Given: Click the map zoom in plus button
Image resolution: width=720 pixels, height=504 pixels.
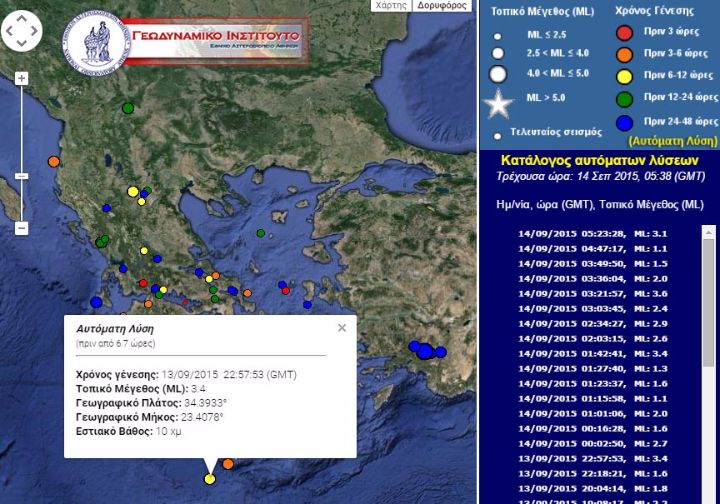Looking at the screenshot, I should point(21,79).
